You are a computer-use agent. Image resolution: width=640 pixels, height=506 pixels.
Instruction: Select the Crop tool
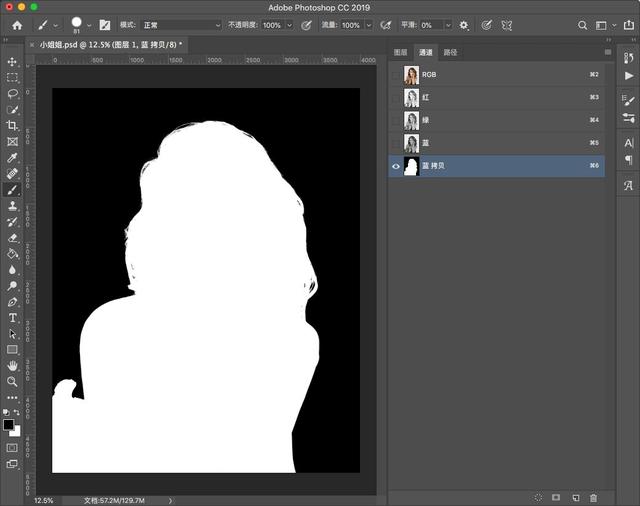point(12,126)
